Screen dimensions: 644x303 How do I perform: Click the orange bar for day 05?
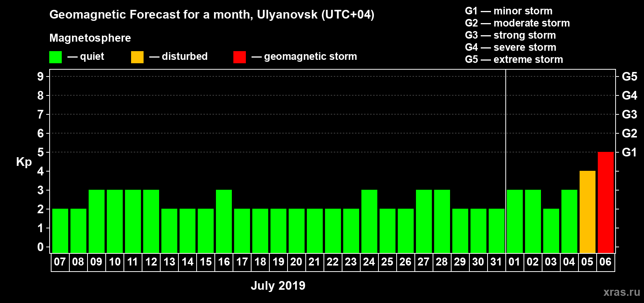(x=587, y=212)
